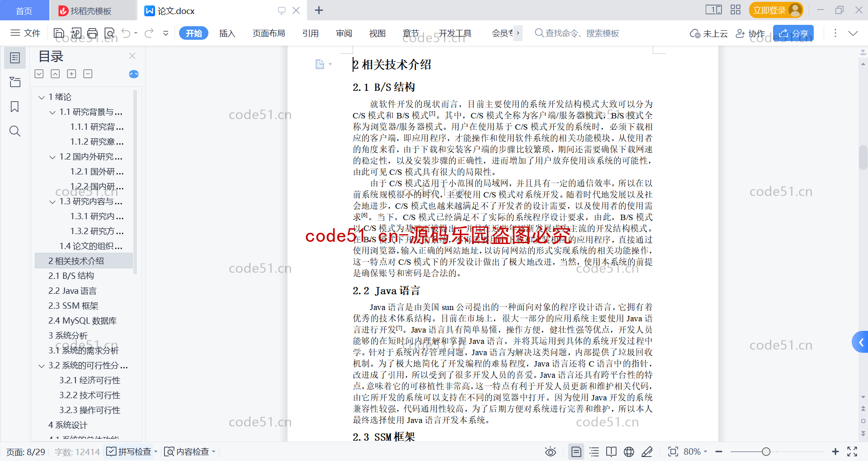
Task: Click the promote level plus icon in 目录 panel
Action: tap(71, 74)
